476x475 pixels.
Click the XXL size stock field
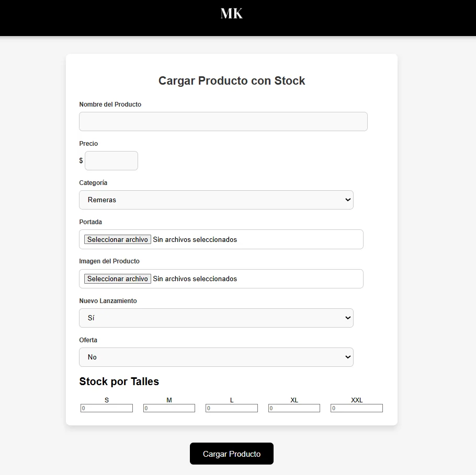click(x=357, y=408)
